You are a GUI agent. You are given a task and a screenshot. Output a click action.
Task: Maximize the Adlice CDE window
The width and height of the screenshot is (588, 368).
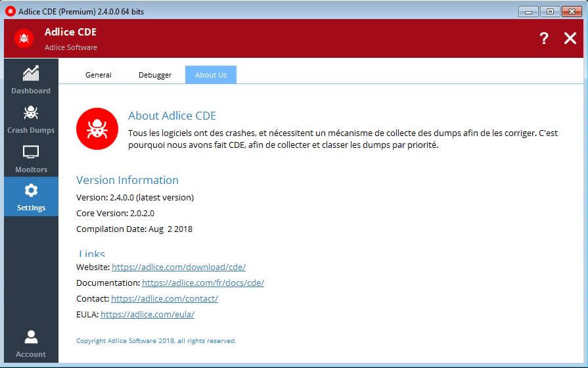pos(549,11)
